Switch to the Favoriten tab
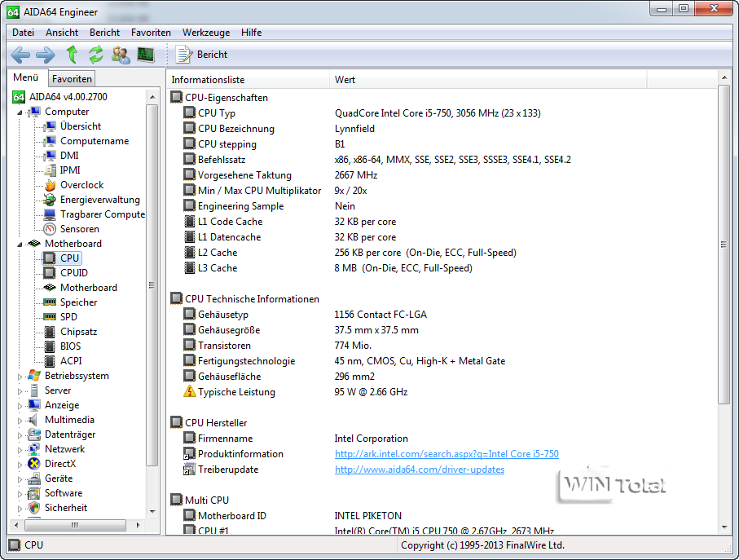 coord(72,79)
